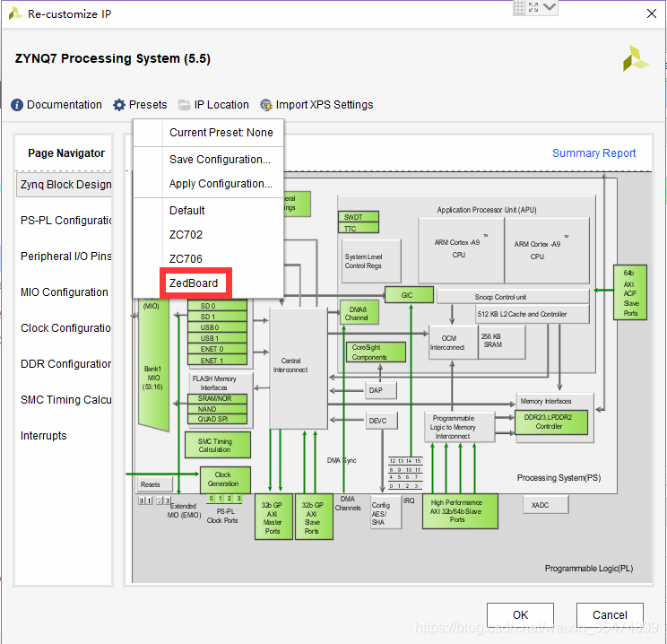Select Zynq Block Design page

[x=65, y=184]
